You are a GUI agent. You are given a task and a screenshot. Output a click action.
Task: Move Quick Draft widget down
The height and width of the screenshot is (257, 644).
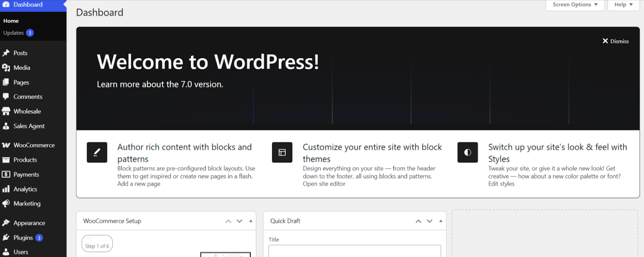click(430, 221)
